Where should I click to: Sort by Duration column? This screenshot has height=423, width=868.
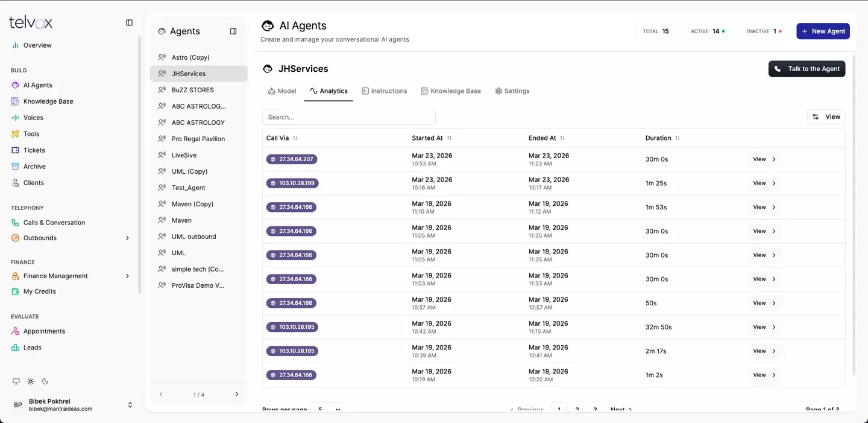662,138
